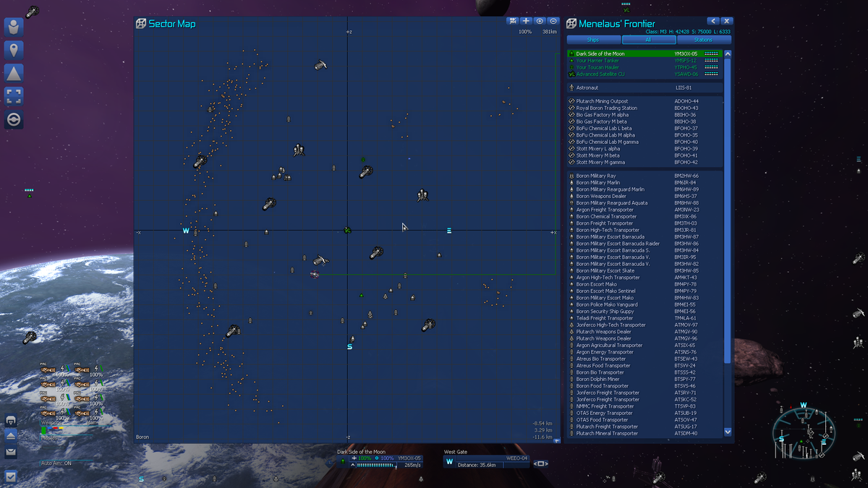Select Your Harrier Tanker entry
Image resolution: width=868 pixels, height=488 pixels.
[645, 60]
